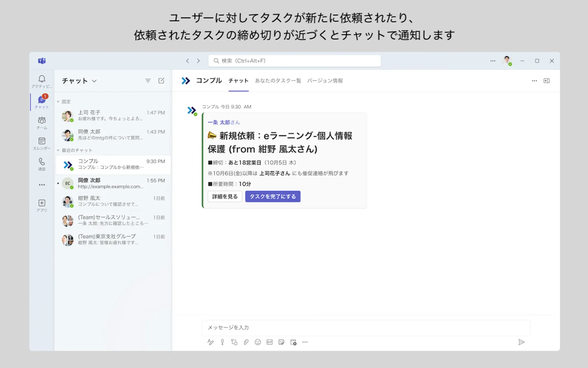Click the Format icon under the message box
This screenshot has height=368, width=588.
click(211, 342)
